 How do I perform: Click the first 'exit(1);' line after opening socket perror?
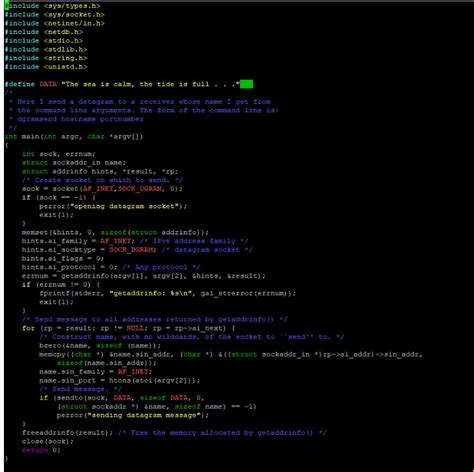click(56, 215)
